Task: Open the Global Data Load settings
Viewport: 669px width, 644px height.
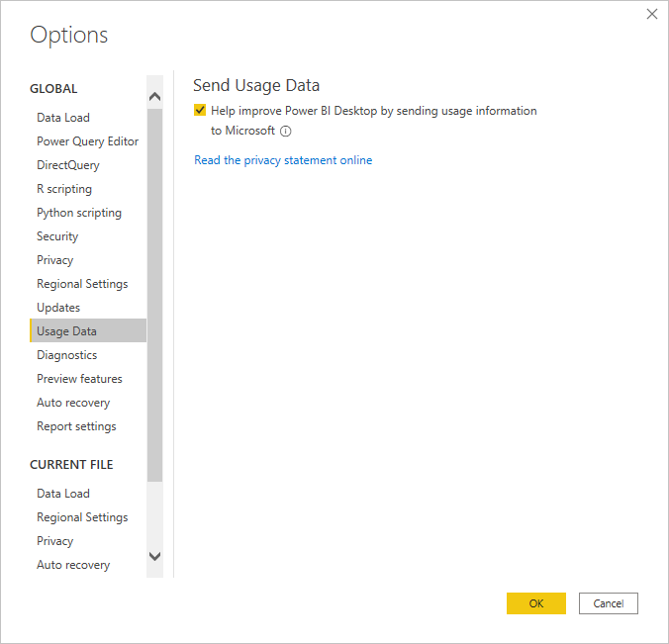Action: 63,118
